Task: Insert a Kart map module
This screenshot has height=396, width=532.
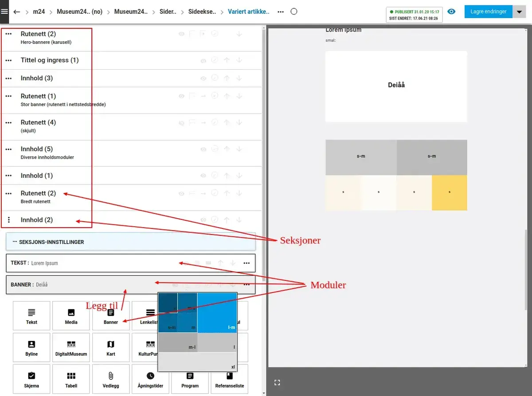Action: tap(111, 348)
